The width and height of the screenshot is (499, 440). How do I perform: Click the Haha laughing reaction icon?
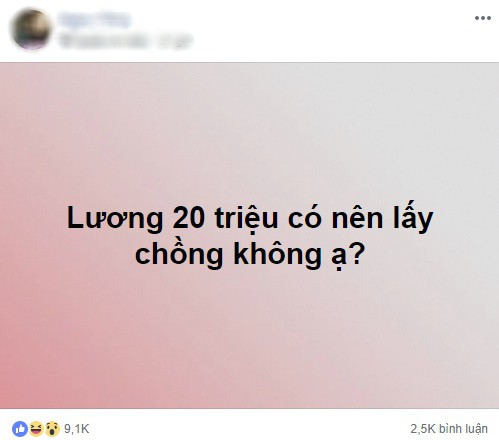pyautogui.click(x=36, y=429)
